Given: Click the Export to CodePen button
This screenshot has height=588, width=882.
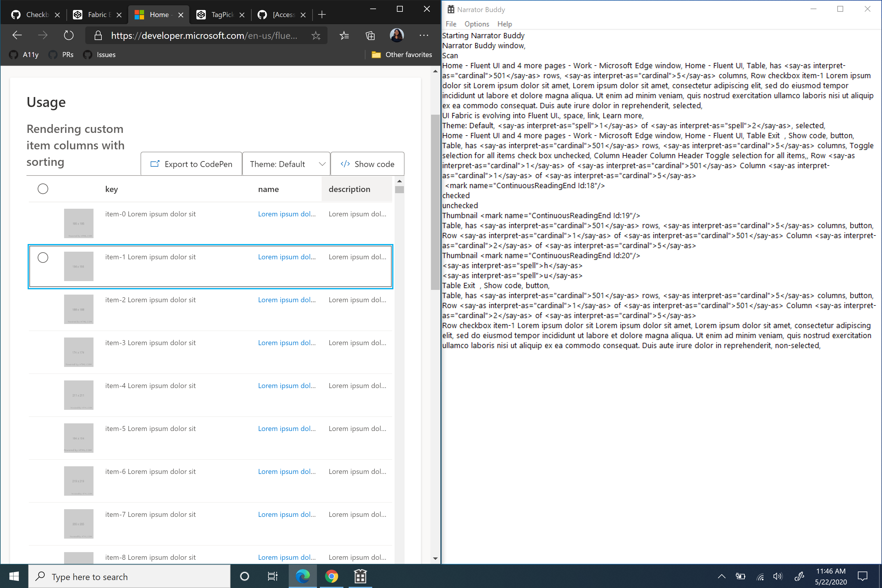Looking at the screenshot, I should coord(191,164).
